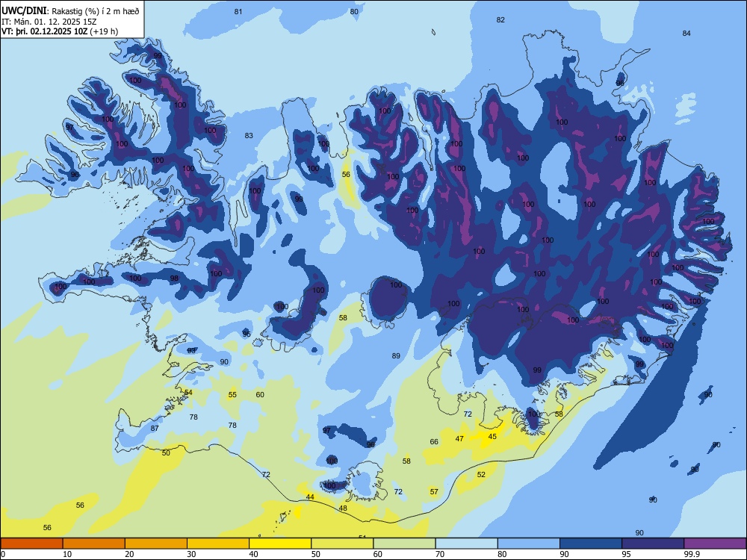Click the 'IT: Mán. 01. 12. 2025 15Z' line
747x560 pixels.
tap(49, 22)
